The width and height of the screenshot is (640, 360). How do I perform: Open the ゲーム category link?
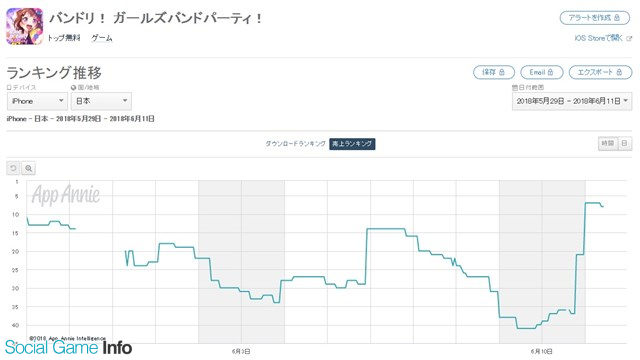(x=102, y=38)
